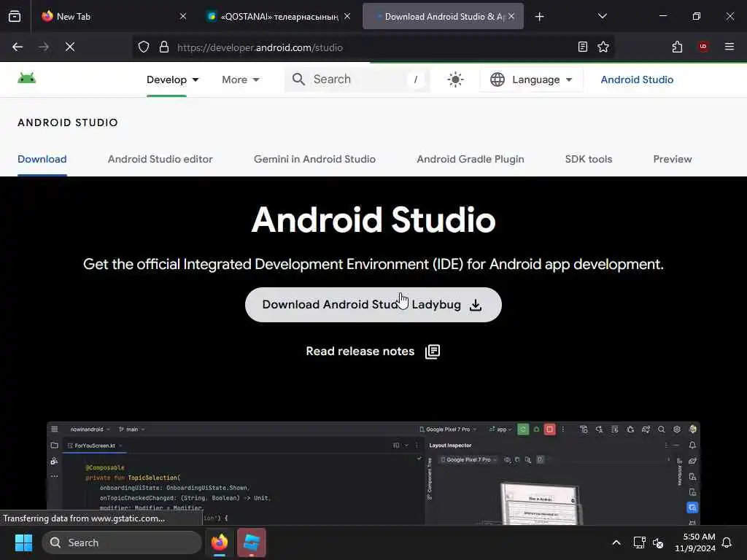This screenshot has height=560, width=747.
Task: Click the address bar URL
Action: 260,47
